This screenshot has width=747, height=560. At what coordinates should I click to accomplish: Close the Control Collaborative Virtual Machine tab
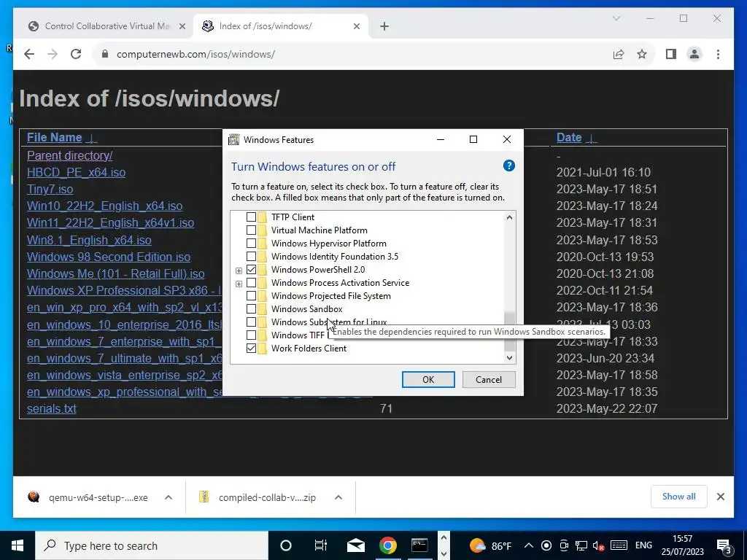(182, 26)
